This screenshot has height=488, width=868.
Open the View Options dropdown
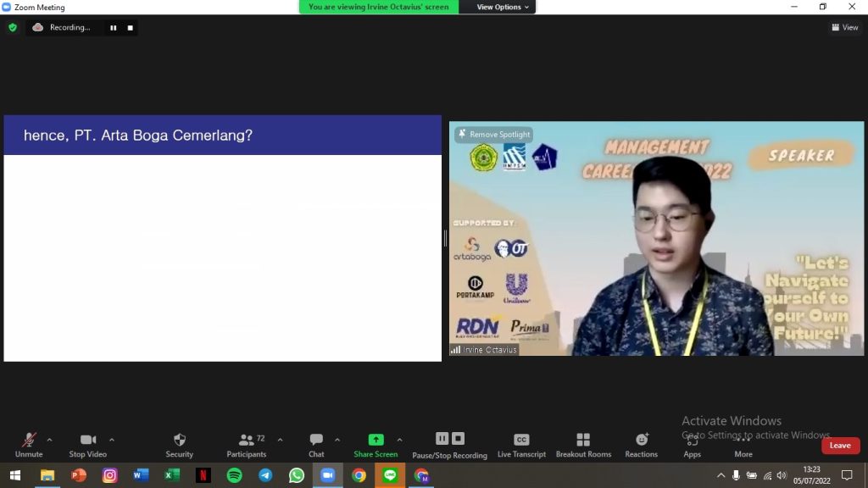pyautogui.click(x=502, y=7)
